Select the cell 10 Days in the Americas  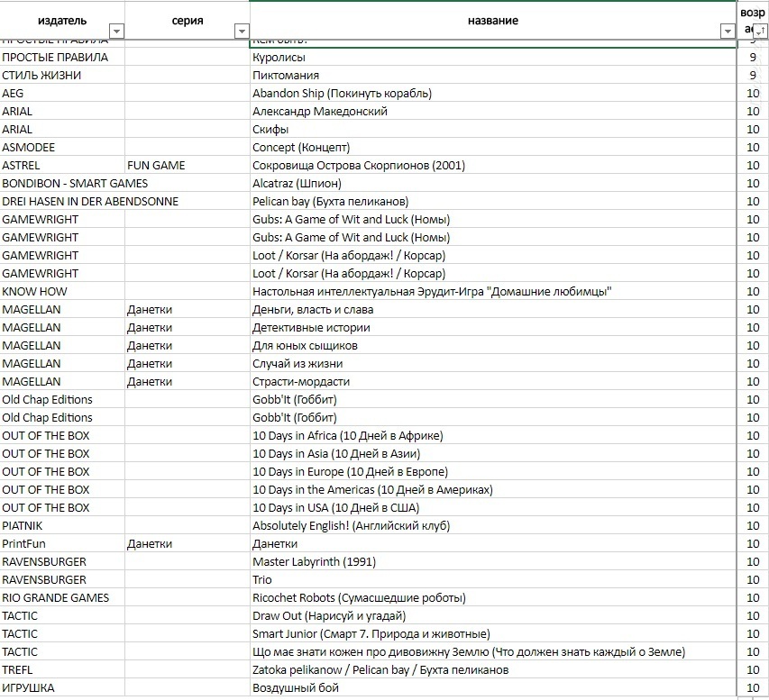pyautogui.click(x=493, y=490)
